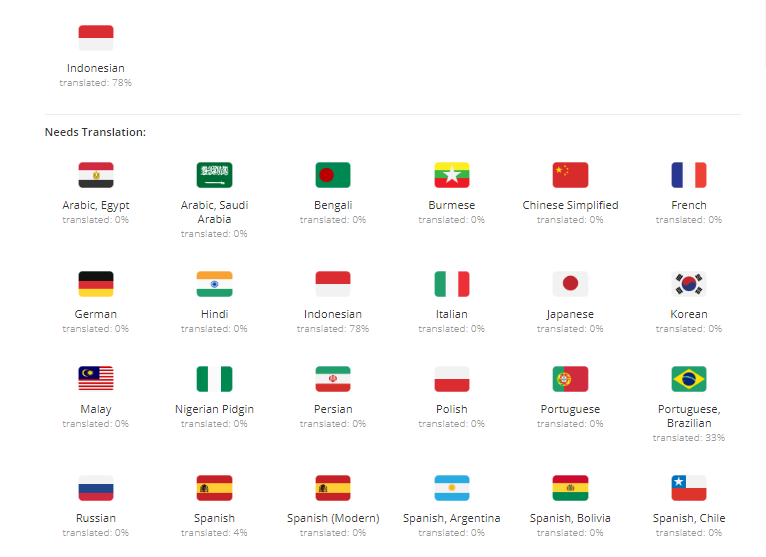Open the Japanese language link
Viewport: 766px width, 557px height.
point(571,314)
